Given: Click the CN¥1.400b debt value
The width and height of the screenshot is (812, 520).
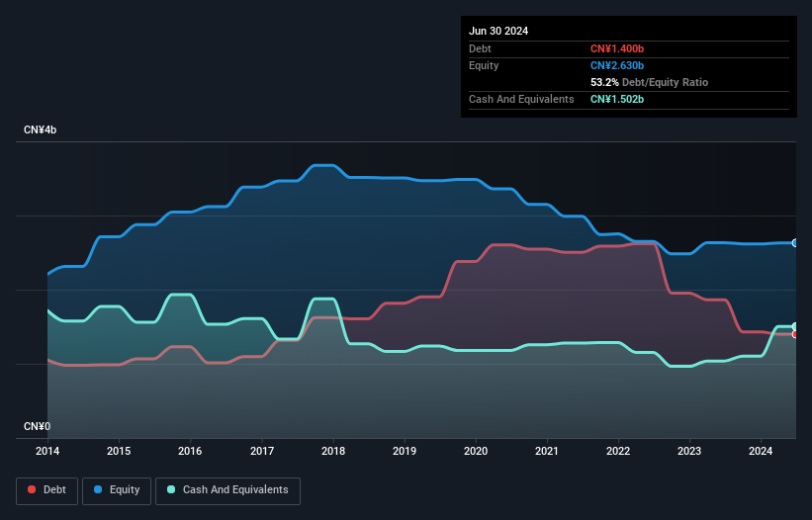Looking at the screenshot, I should coord(617,48).
